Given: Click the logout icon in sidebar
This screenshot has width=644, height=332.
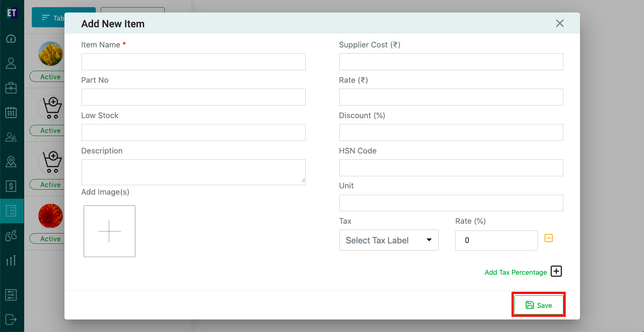Looking at the screenshot, I should [x=11, y=319].
